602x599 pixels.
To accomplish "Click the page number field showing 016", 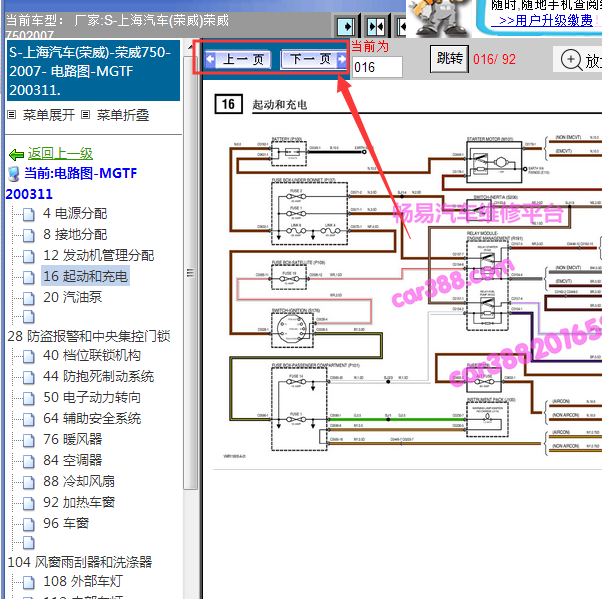I will (x=377, y=67).
